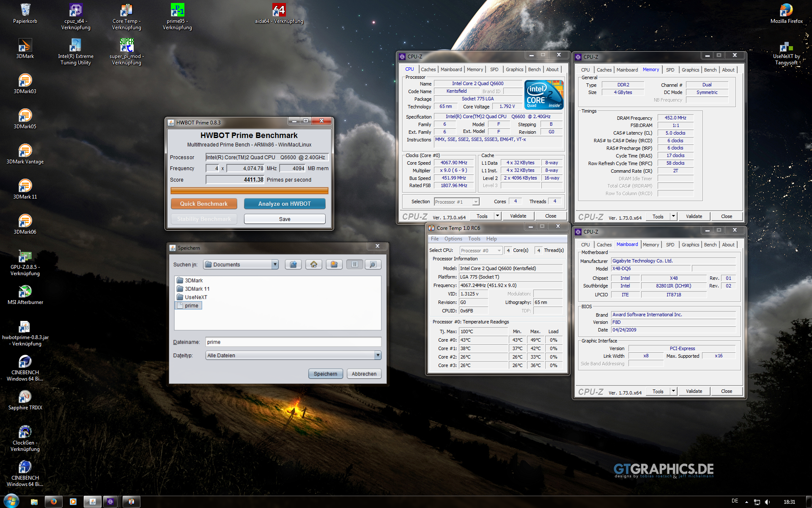Open the 3DMark 11 desktop icon

coord(25,189)
